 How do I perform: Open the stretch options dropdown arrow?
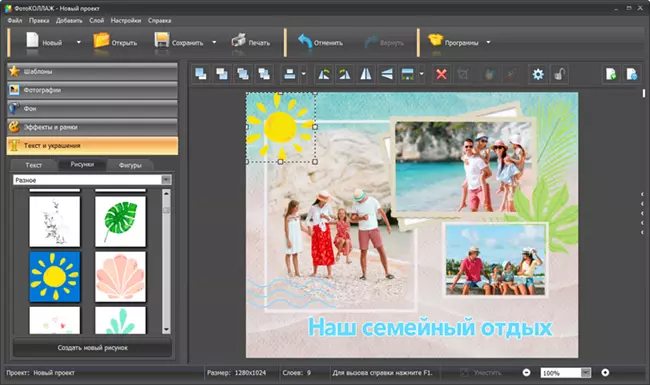point(422,74)
